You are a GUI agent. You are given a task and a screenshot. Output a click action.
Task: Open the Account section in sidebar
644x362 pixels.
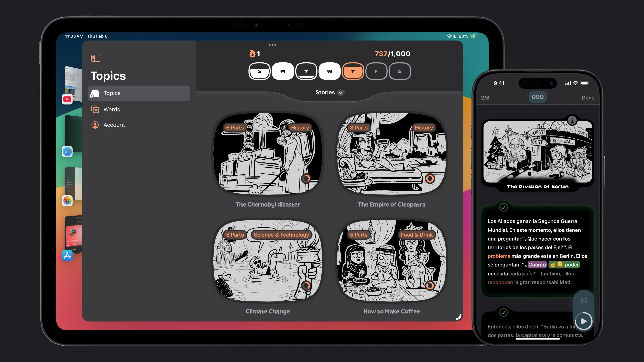114,125
